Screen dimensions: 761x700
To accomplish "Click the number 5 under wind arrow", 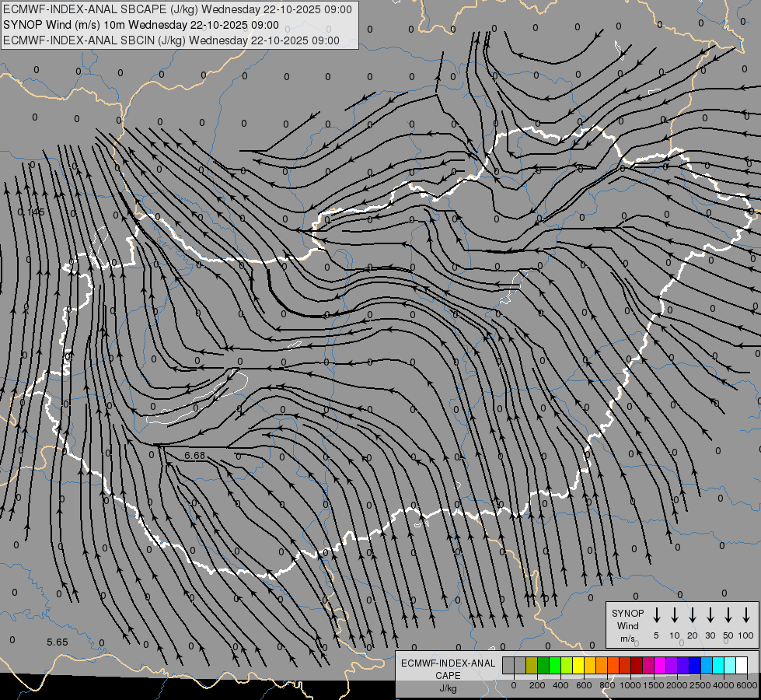I will pyautogui.click(x=656, y=635).
